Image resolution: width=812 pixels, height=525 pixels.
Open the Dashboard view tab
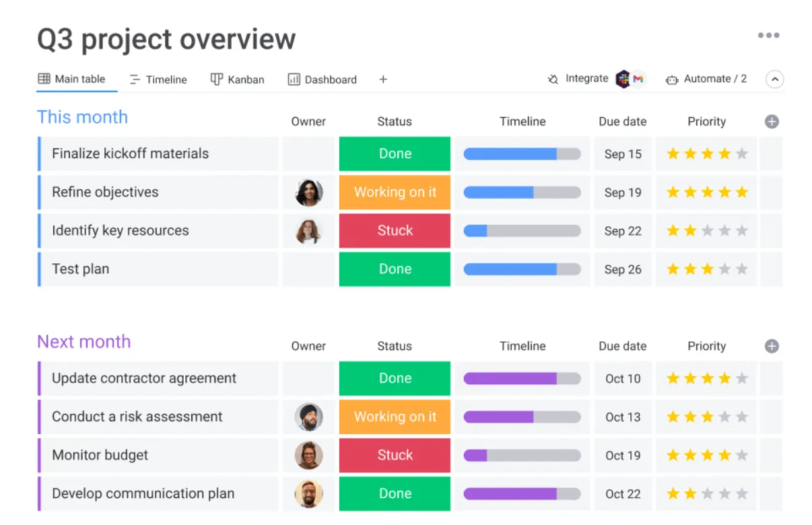point(323,79)
